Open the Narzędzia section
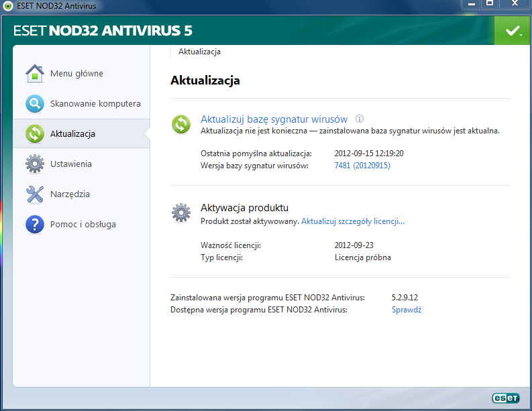 [x=81, y=194]
